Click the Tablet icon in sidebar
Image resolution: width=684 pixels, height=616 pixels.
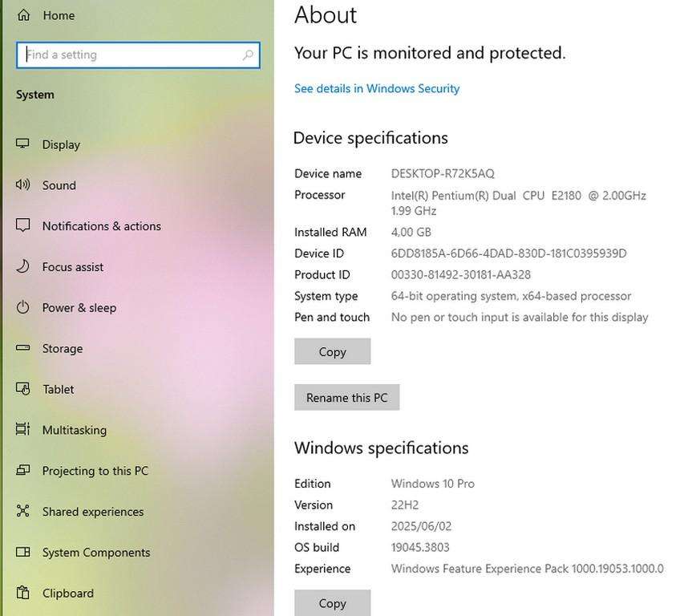23,390
